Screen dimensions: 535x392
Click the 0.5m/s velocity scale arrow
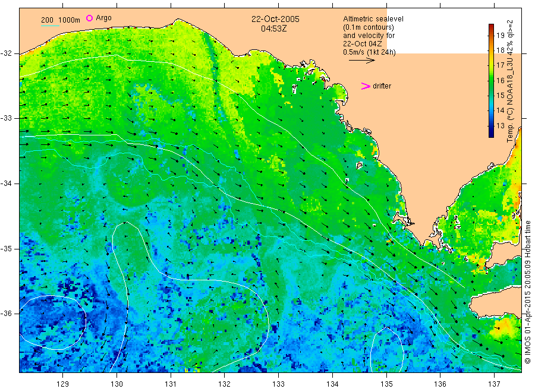pos(361,61)
